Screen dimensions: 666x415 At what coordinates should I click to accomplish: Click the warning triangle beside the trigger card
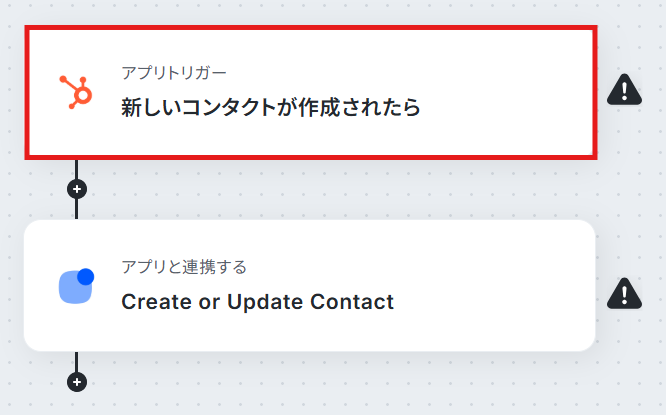coord(624,91)
